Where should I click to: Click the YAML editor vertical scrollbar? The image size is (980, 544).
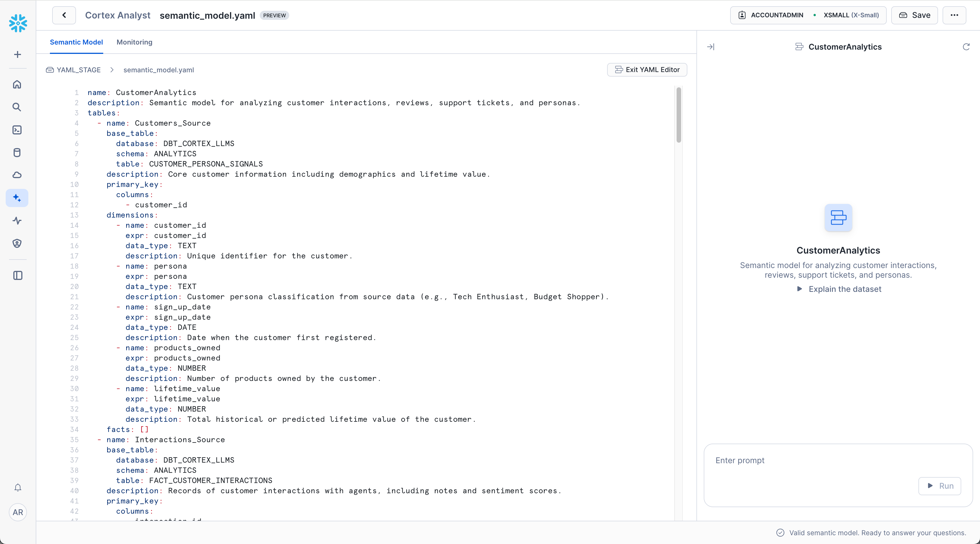678,115
